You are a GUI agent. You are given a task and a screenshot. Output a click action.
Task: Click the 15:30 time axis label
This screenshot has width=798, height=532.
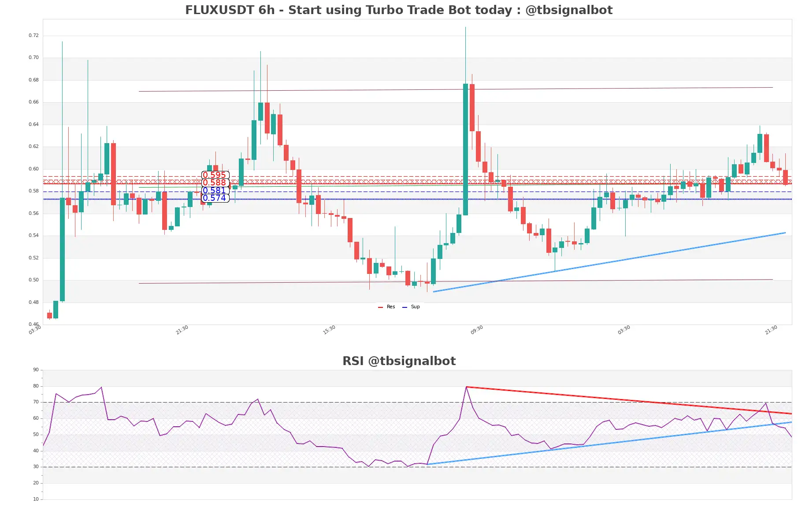tap(329, 330)
